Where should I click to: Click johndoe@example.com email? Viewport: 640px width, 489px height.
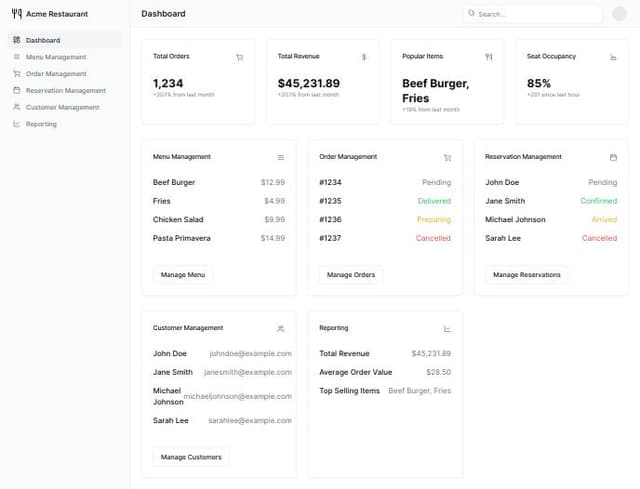(x=251, y=353)
